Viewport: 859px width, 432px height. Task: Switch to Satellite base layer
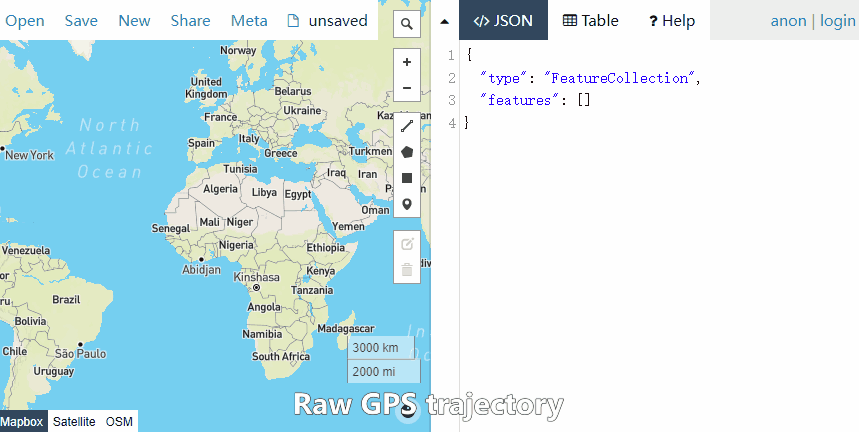74,422
